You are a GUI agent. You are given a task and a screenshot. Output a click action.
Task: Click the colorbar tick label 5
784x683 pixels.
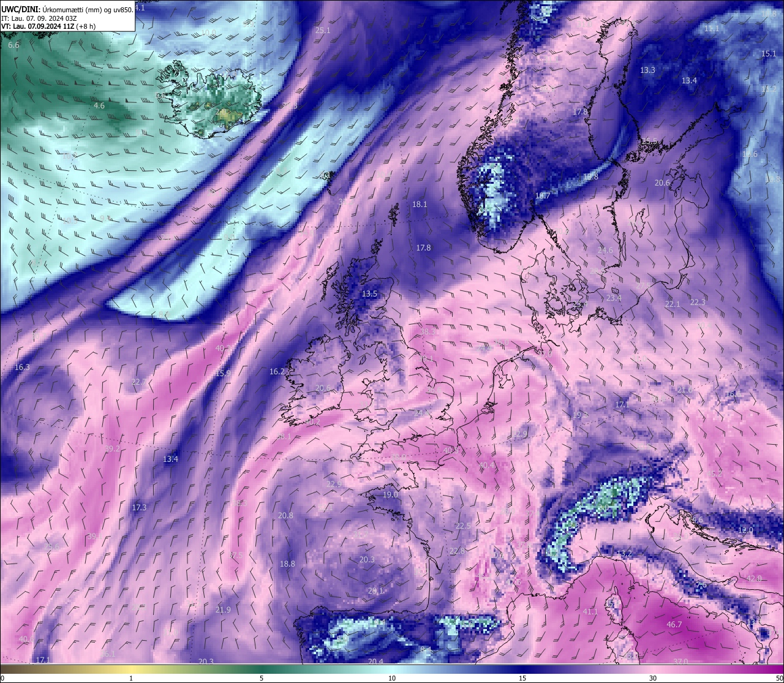262,678
